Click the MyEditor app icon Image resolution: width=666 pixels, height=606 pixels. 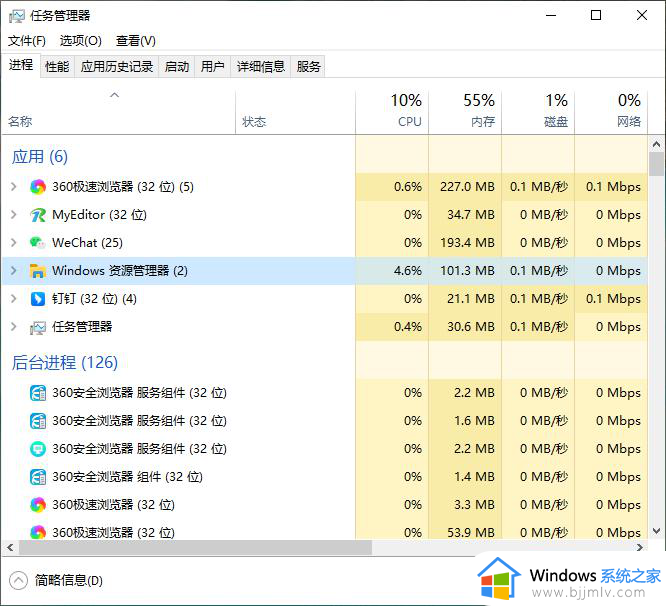coord(38,215)
